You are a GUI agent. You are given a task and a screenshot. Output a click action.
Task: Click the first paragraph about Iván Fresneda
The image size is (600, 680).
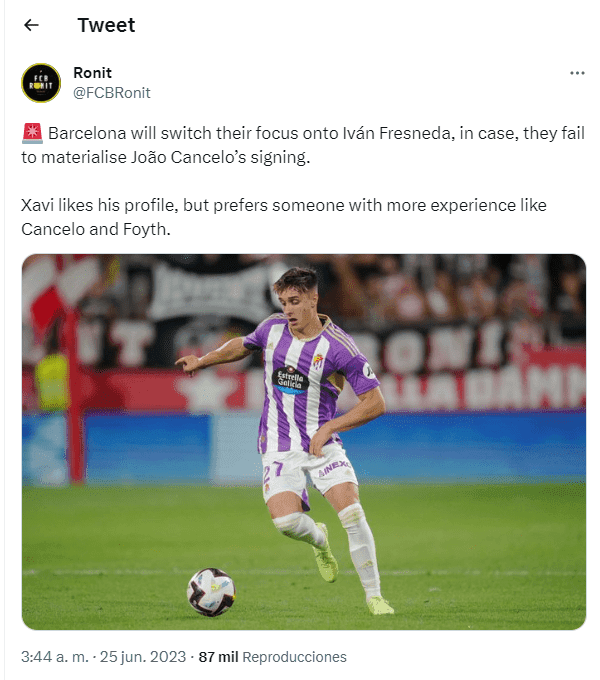[x=303, y=145]
